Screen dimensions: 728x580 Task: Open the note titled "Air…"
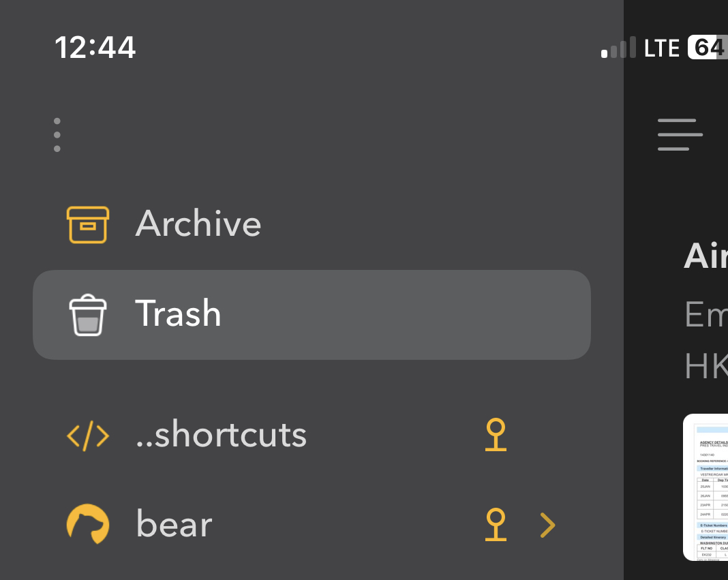coord(706,257)
